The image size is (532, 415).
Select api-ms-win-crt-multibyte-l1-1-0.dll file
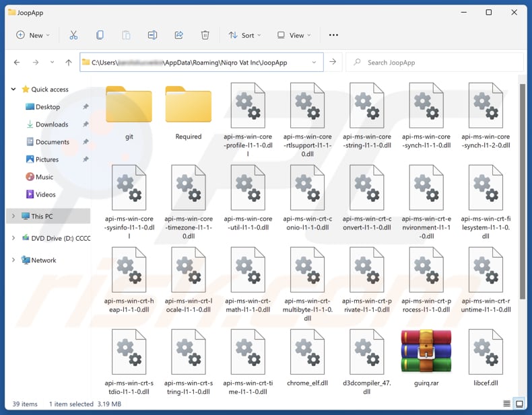(307, 285)
